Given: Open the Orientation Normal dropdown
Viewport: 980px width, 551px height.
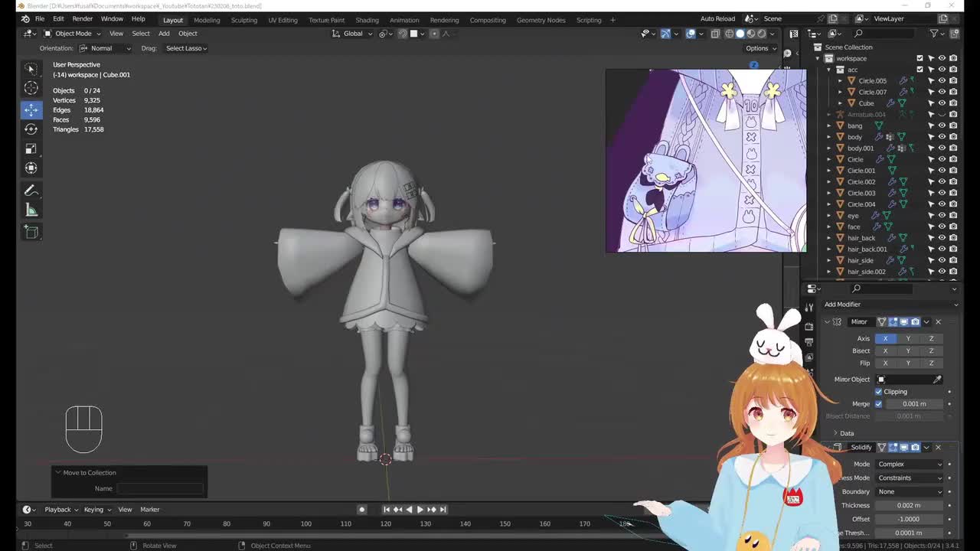Looking at the screenshot, I should (x=105, y=48).
